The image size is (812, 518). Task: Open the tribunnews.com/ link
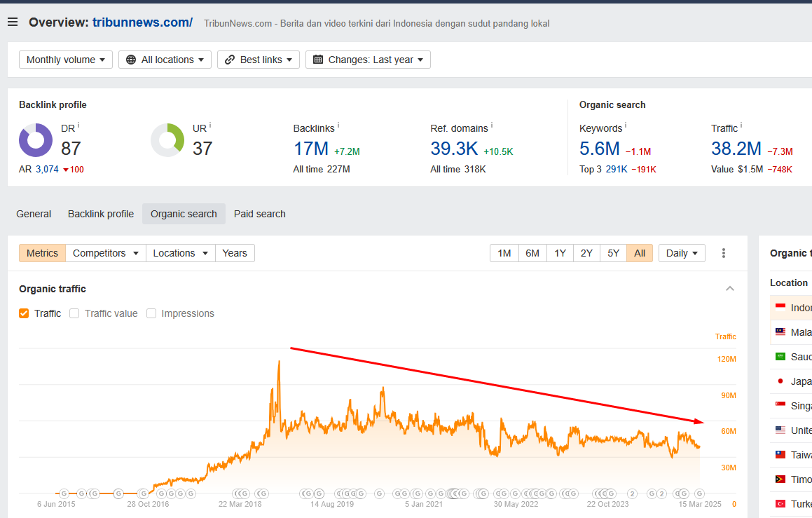(x=142, y=22)
